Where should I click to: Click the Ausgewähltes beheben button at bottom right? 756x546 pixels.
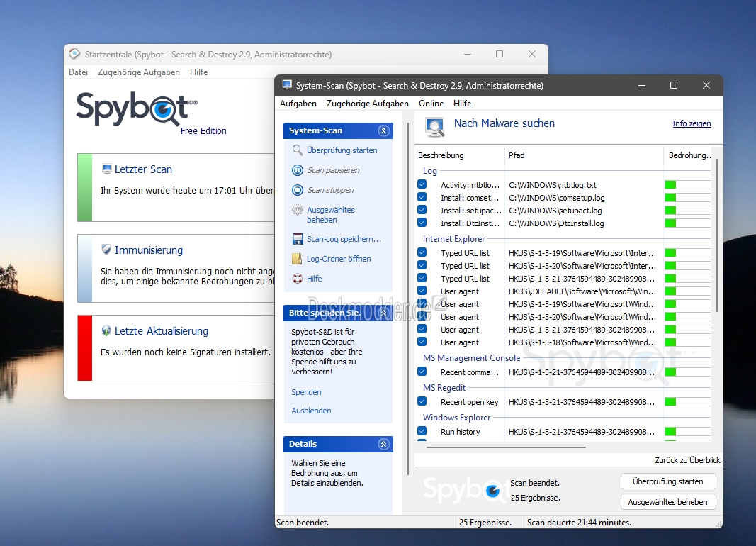(667, 501)
